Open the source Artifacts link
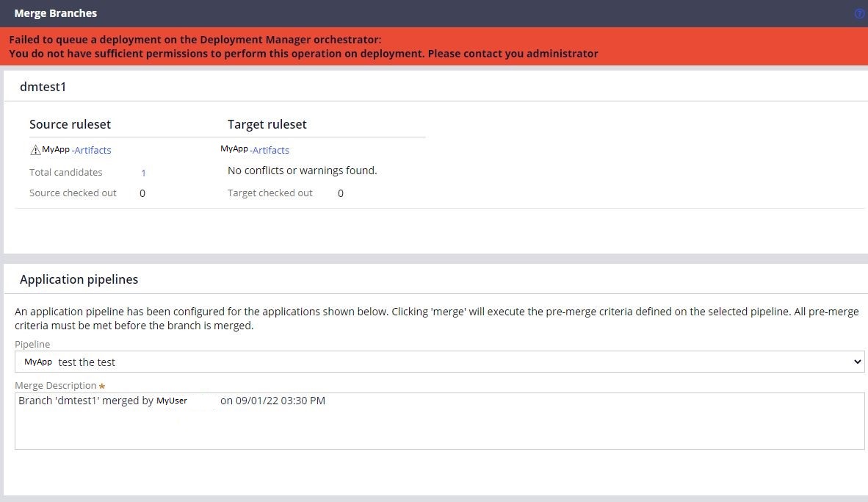Screen dimensions: 868x502 (x=93, y=150)
